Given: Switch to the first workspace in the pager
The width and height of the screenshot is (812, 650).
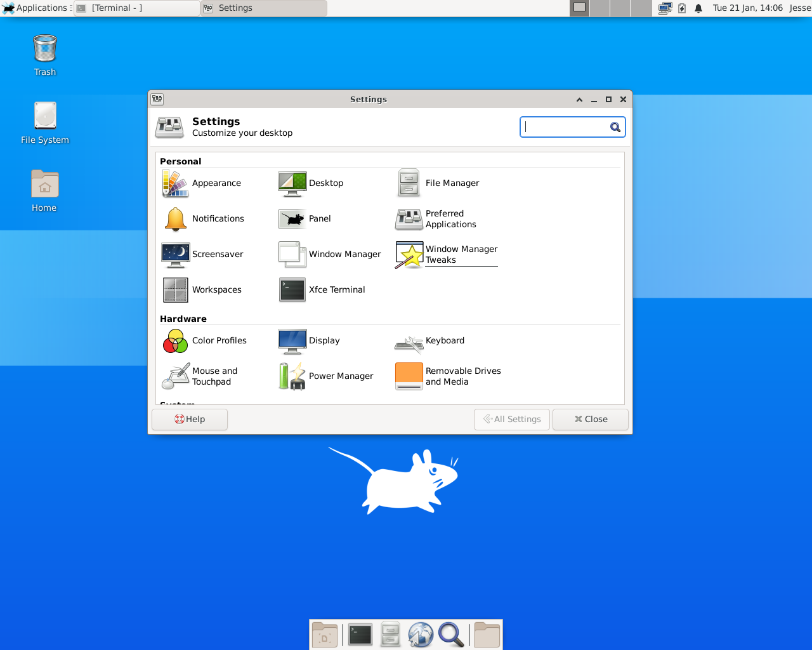Looking at the screenshot, I should [580, 8].
